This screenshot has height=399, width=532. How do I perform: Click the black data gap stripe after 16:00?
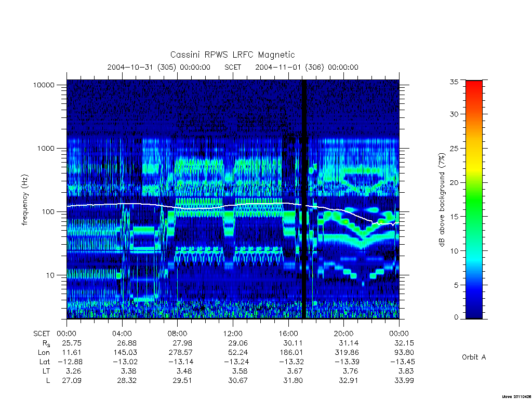tap(304, 199)
